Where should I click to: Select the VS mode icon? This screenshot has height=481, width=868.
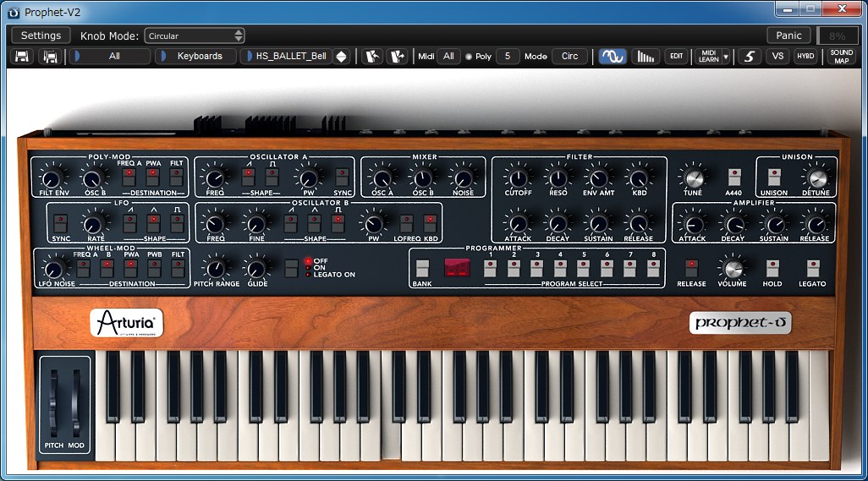[777, 57]
